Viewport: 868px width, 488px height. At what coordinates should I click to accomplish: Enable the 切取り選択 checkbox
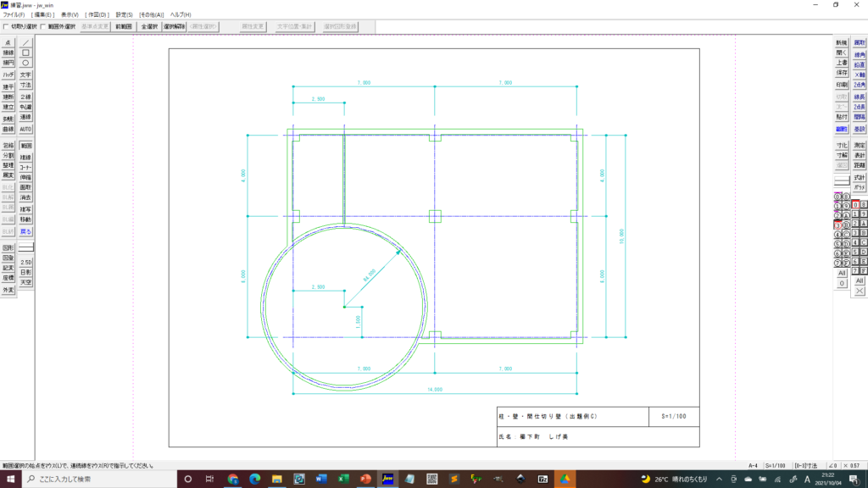tap(7, 26)
